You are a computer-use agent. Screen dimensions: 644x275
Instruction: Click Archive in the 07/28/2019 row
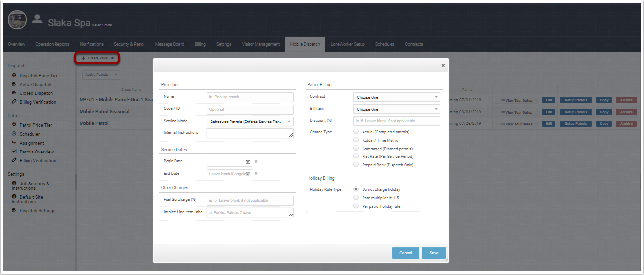(626, 124)
